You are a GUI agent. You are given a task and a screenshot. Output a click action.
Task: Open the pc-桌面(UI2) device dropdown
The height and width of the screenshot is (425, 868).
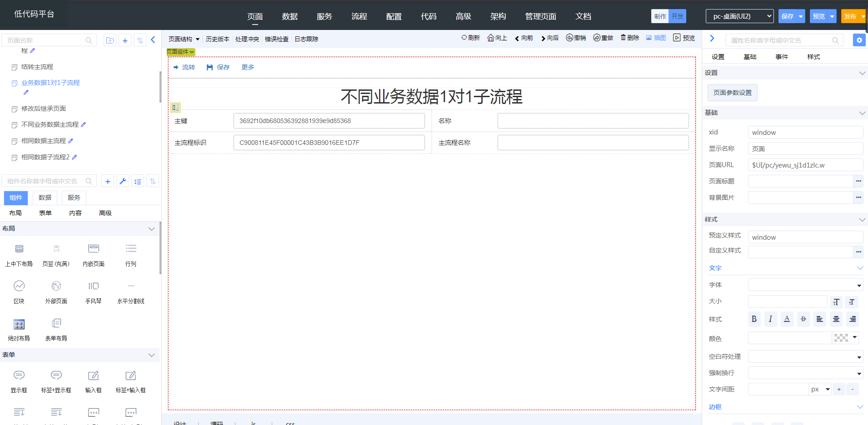pos(739,16)
